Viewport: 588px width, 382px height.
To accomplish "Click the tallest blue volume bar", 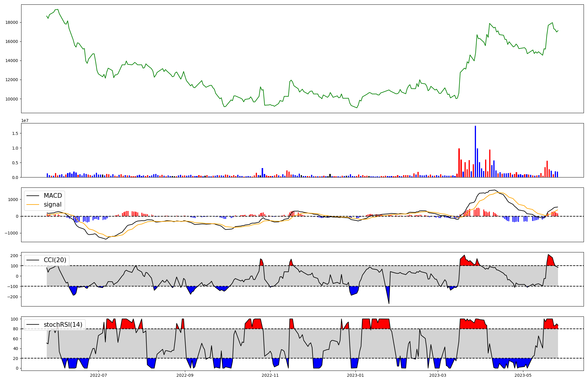I will 475,151.
